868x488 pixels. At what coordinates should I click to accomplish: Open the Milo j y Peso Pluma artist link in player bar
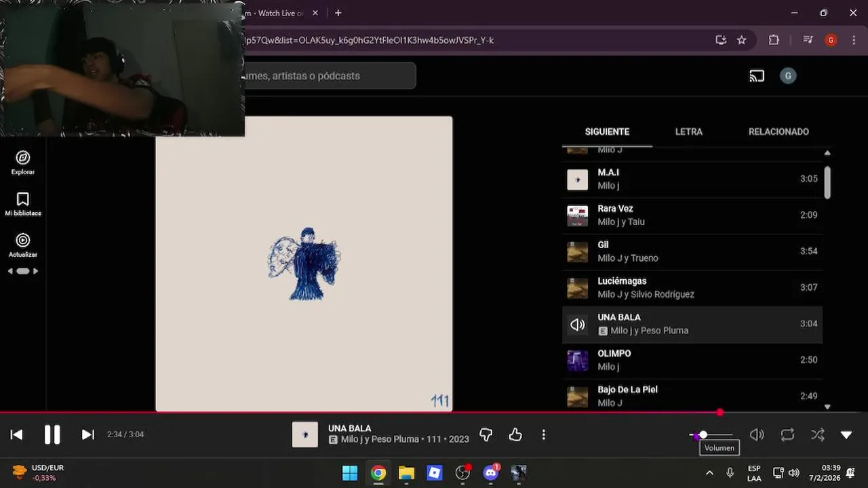(x=380, y=439)
